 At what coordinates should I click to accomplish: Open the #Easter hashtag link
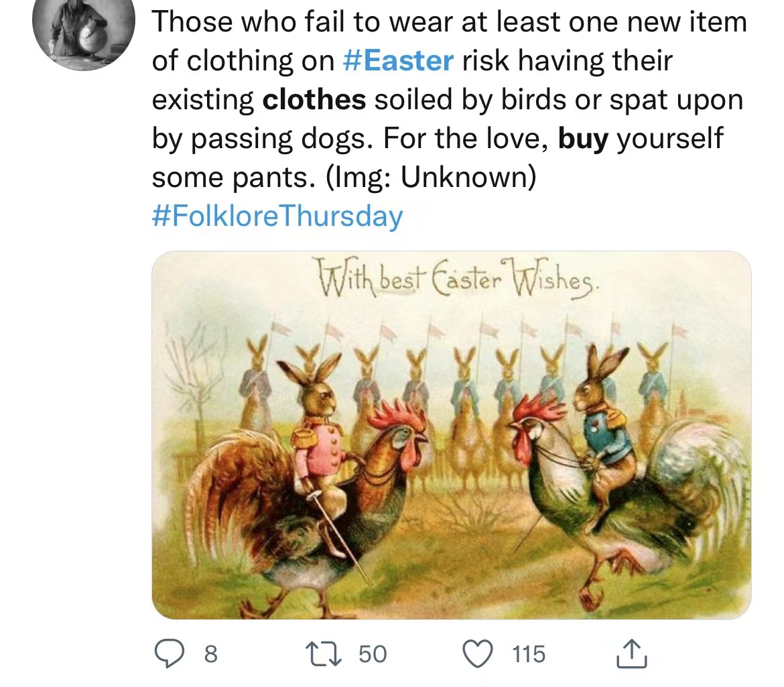point(399,60)
